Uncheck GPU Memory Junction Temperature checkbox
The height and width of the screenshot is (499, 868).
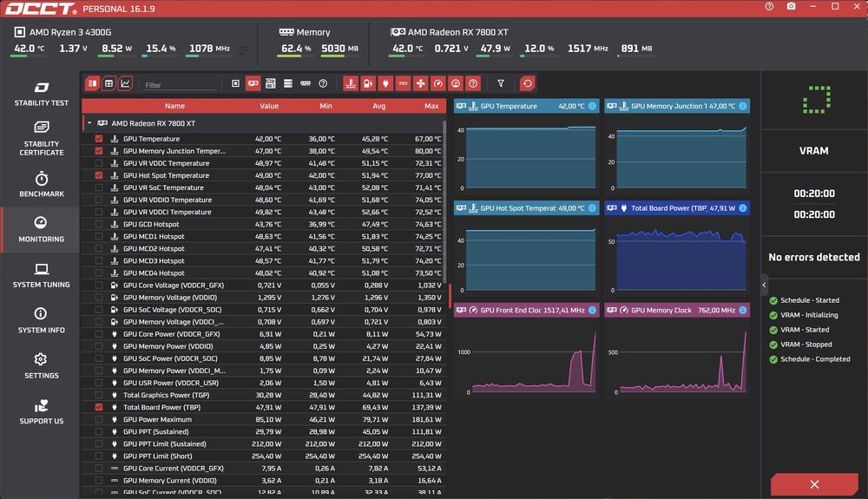[99, 151]
